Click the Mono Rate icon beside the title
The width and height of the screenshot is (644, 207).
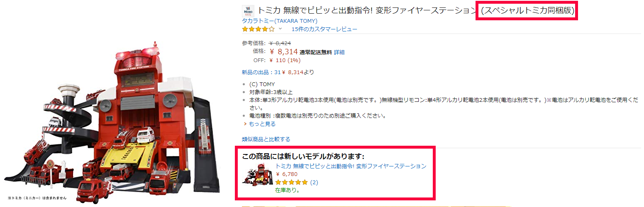(x=248, y=10)
